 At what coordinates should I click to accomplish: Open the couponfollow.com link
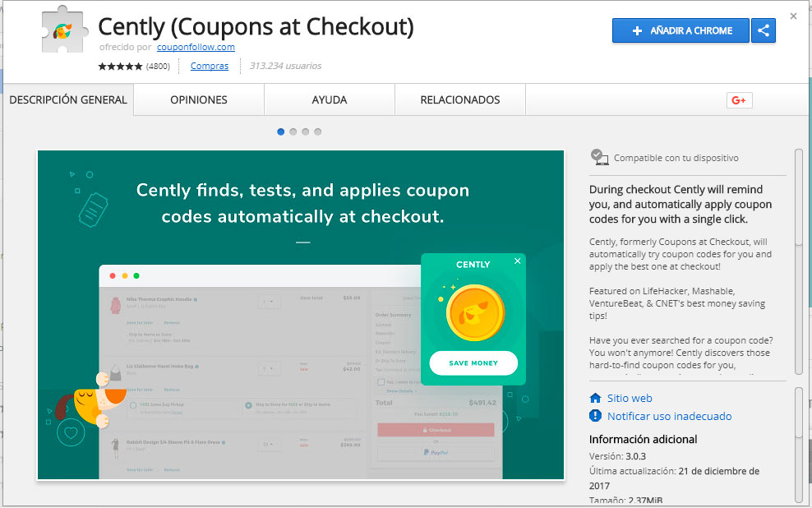point(196,47)
